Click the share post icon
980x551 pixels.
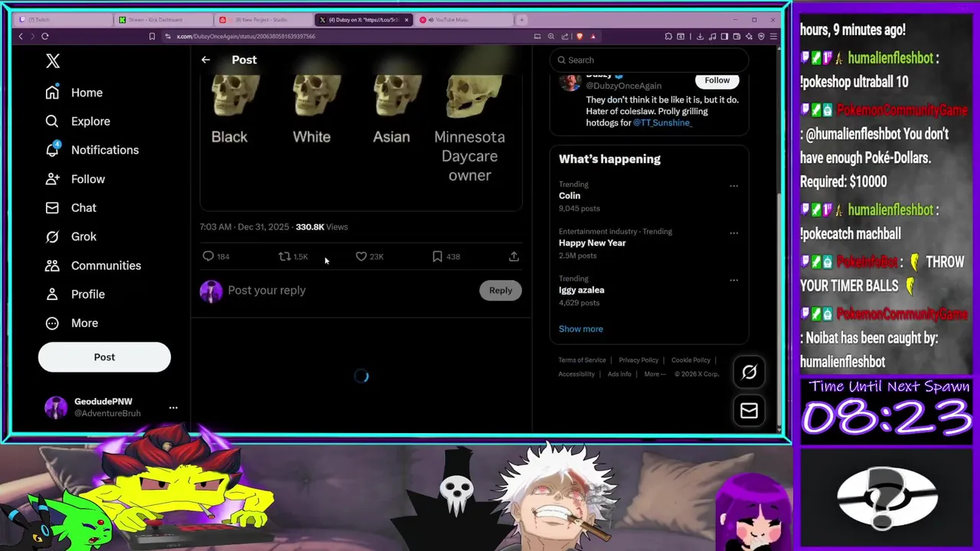[514, 256]
